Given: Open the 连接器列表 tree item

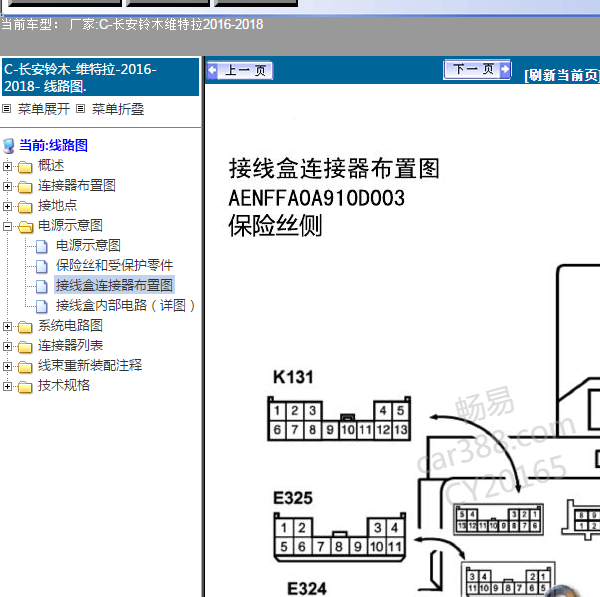Looking at the screenshot, I should coord(70,345).
